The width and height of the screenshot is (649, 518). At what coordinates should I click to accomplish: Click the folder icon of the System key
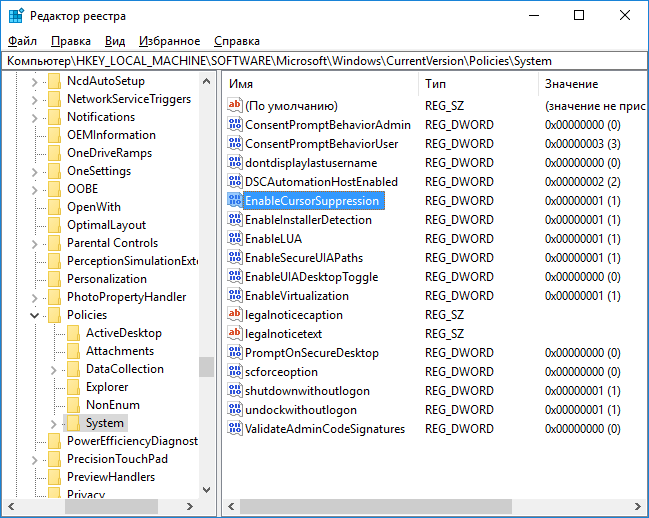click(x=73, y=423)
